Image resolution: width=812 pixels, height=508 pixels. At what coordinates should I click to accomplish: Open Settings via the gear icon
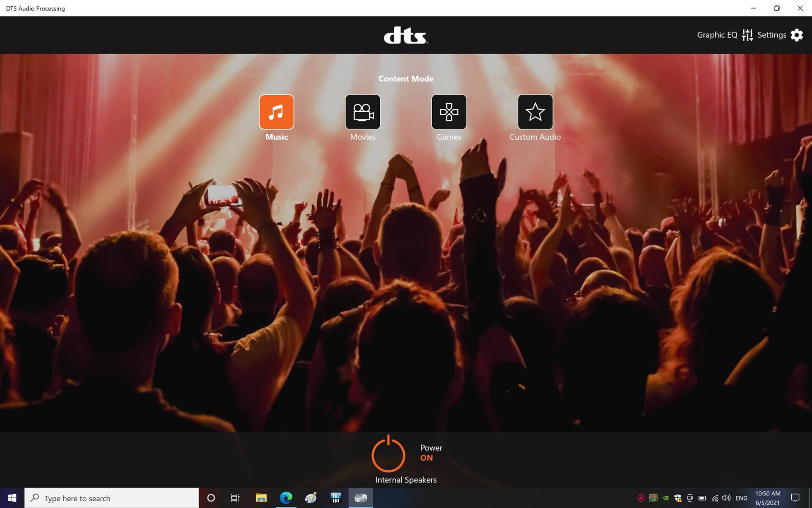click(797, 35)
